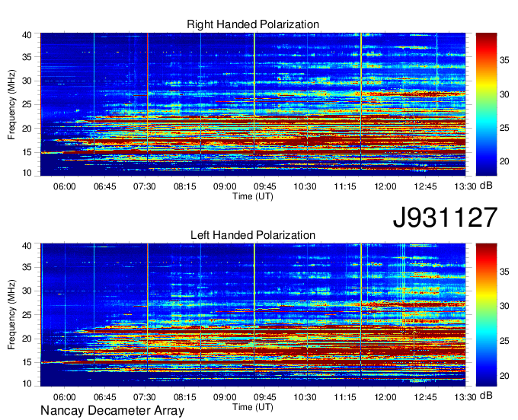Image resolution: width=518 pixels, height=420 pixels.
Task: Click the 10:30 tick of Left Handed plot
Action: pos(305,397)
